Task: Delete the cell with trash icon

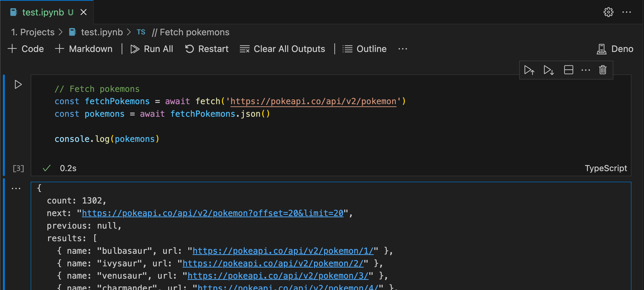Action: [602, 70]
